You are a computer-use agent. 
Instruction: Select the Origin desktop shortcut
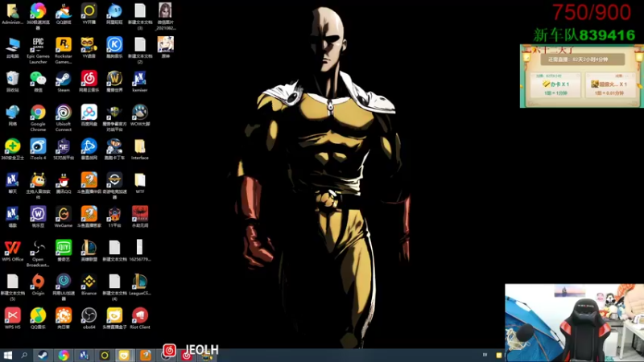click(x=38, y=285)
